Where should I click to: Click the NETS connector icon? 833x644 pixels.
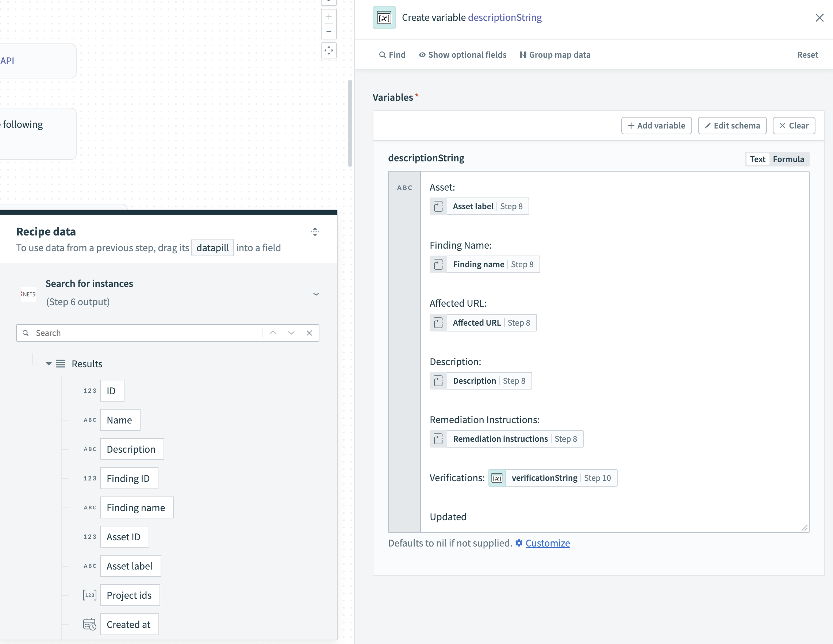pyautogui.click(x=28, y=294)
